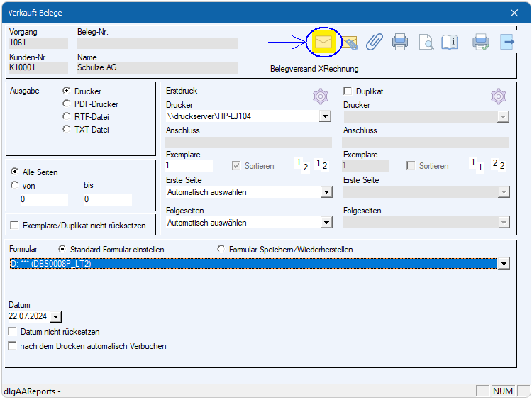This screenshot has height=400, width=532.
Task: Expand the Formular selection dropdown
Action: click(x=504, y=264)
